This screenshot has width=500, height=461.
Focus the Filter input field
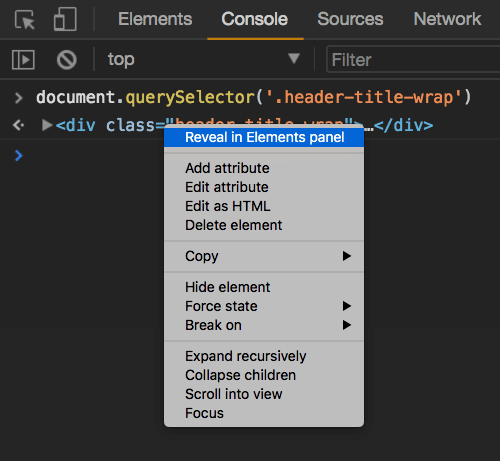[x=413, y=60]
